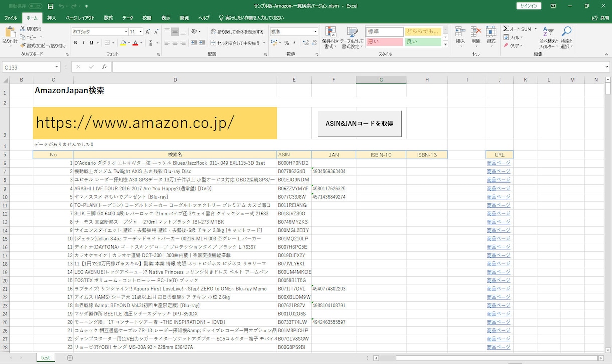This screenshot has height=364, width=612.
Task: Click the AutoSum sigma icon
Action: coord(506,29)
